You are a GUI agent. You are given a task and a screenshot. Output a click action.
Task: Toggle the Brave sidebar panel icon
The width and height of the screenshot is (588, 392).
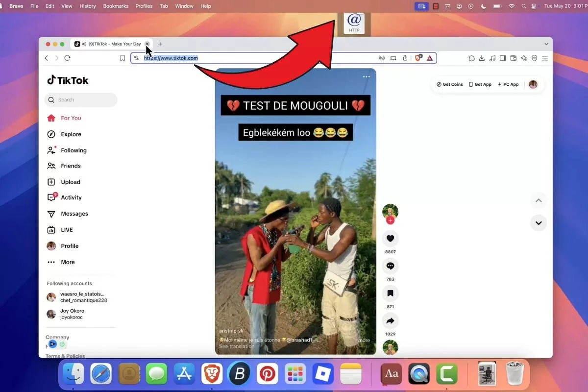coord(503,58)
